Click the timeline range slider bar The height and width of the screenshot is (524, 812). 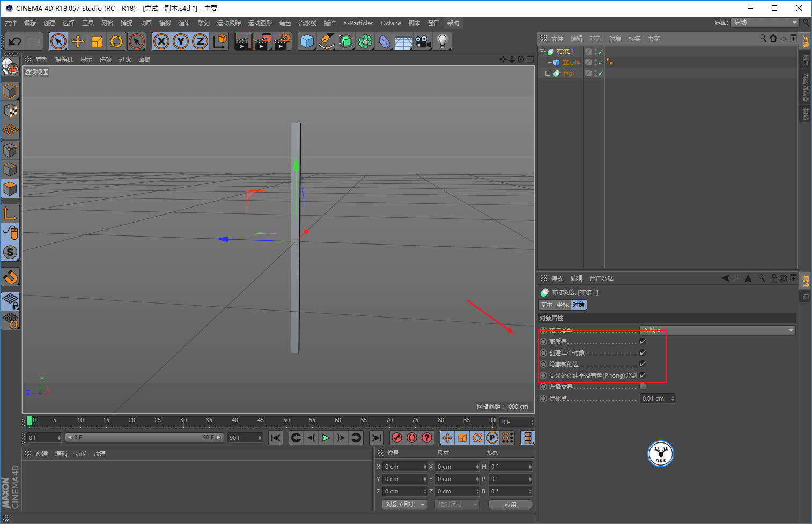click(144, 438)
